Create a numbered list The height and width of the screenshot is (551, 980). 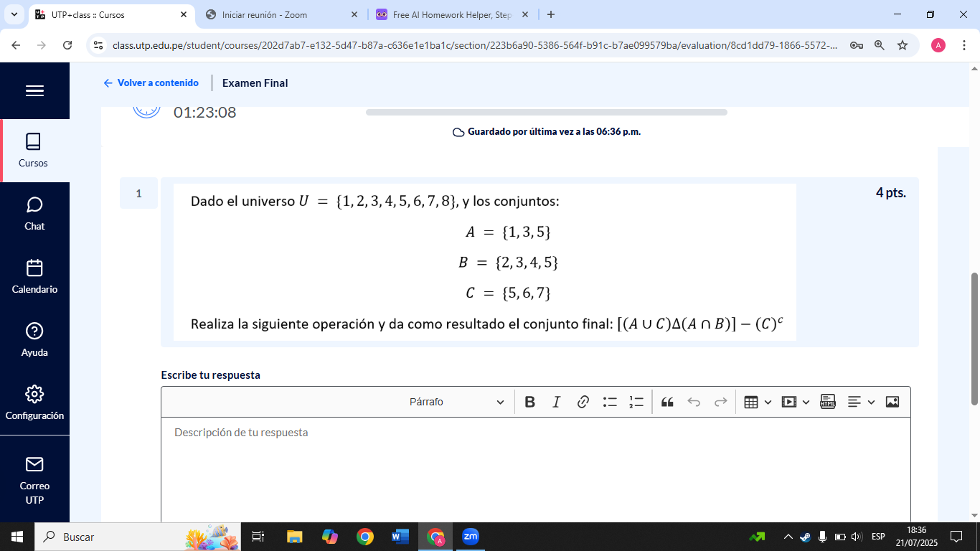pos(635,402)
